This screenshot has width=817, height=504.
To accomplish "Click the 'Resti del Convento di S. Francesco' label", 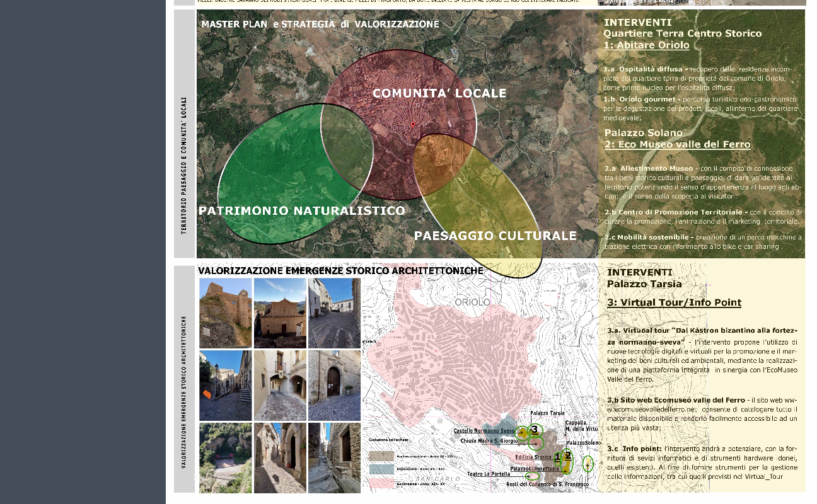I will click(x=548, y=484).
